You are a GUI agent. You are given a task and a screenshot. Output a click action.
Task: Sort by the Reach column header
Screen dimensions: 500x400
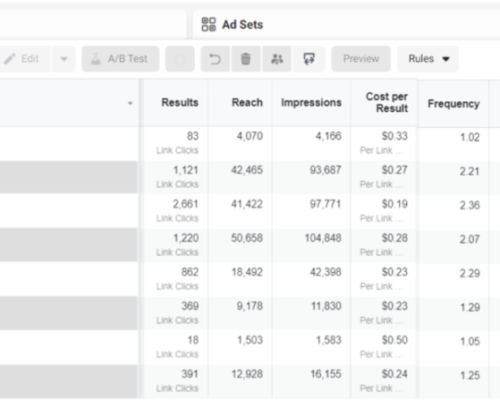click(247, 102)
